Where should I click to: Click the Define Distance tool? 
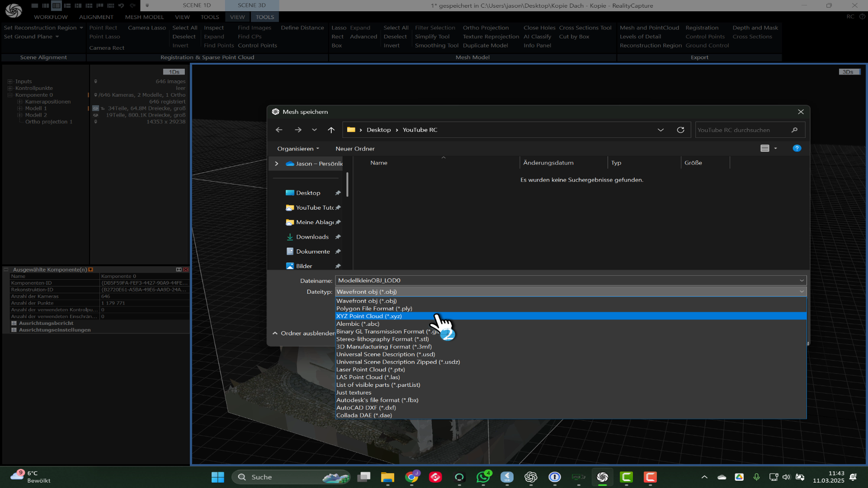(302, 28)
